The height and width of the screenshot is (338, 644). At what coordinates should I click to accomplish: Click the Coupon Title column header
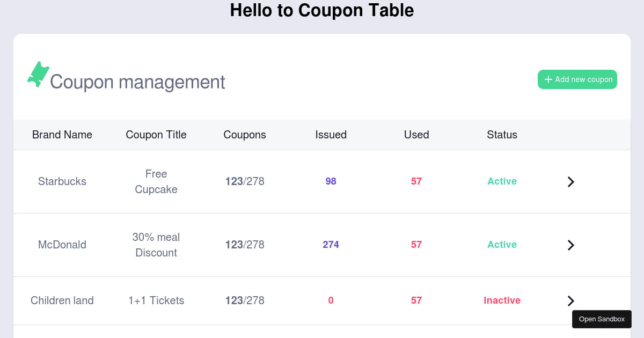pyautogui.click(x=156, y=135)
